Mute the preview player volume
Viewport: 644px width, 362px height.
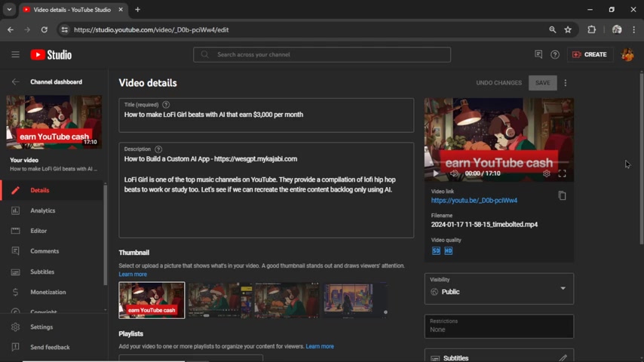coord(454,173)
